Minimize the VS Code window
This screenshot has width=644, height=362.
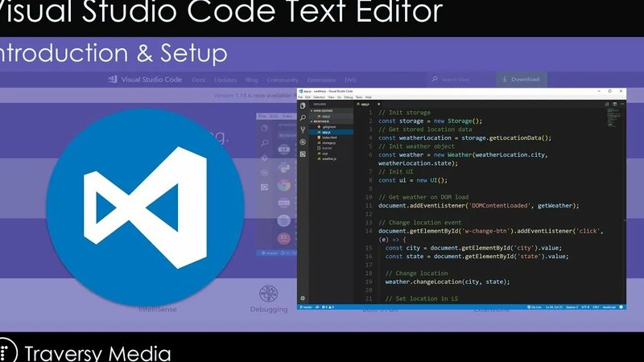point(599,91)
